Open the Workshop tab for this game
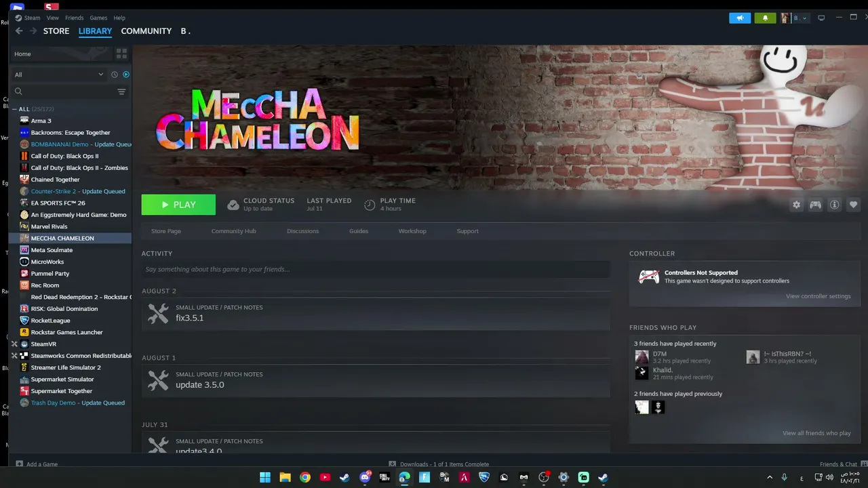Screen dimensions: 868x488 click(x=412, y=231)
